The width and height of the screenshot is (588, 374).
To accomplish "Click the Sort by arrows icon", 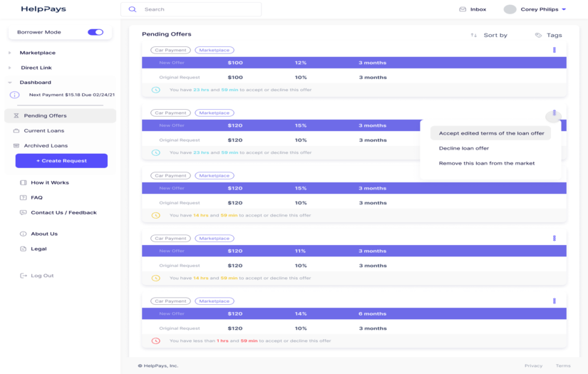I will click(x=474, y=35).
